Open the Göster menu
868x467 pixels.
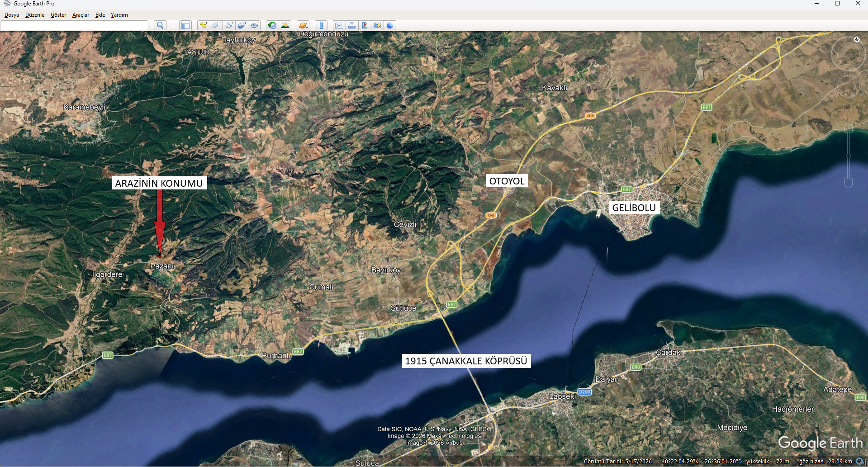point(58,15)
